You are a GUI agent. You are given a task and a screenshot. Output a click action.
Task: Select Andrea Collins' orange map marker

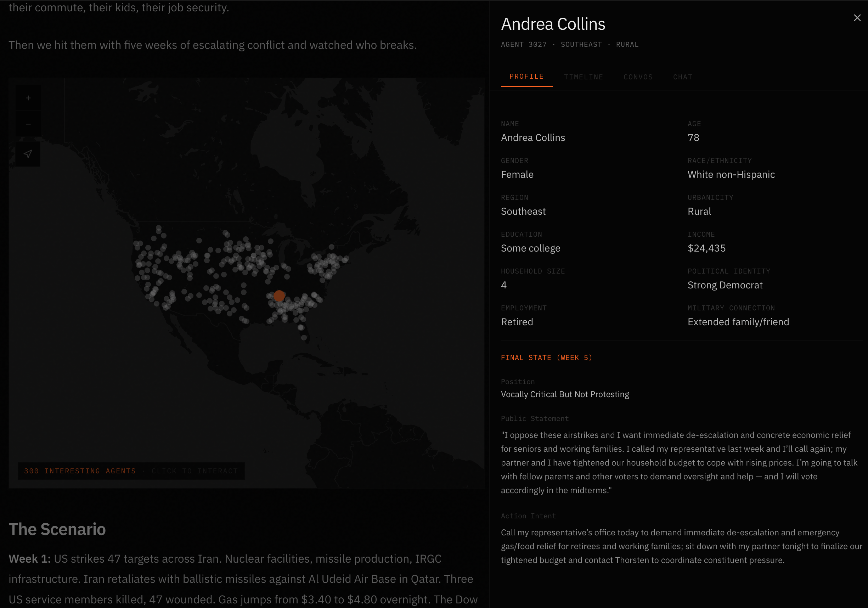tap(280, 296)
